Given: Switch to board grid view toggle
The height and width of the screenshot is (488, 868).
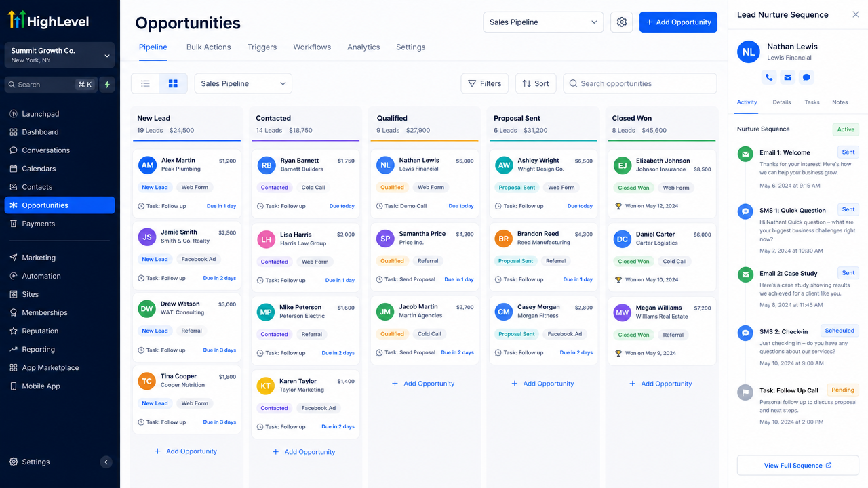Looking at the screenshot, I should point(173,83).
